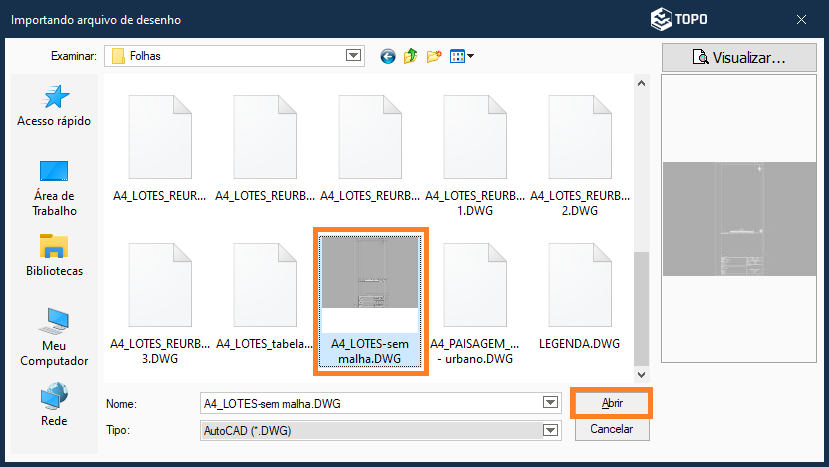Expand the Examinar folder dropdown
The width and height of the screenshot is (829, 467).
coord(353,56)
